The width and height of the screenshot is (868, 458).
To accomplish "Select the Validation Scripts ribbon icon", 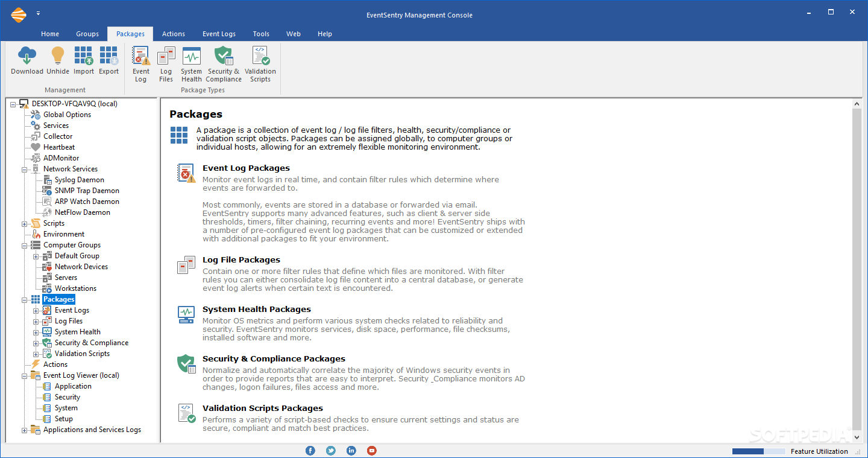I will (260, 56).
